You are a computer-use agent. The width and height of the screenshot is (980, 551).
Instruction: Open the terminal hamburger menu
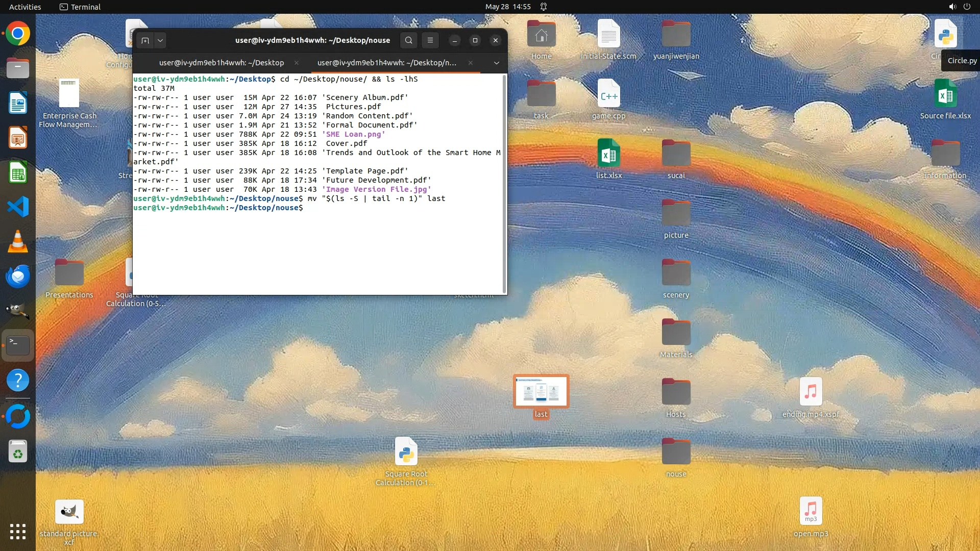[x=430, y=40]
